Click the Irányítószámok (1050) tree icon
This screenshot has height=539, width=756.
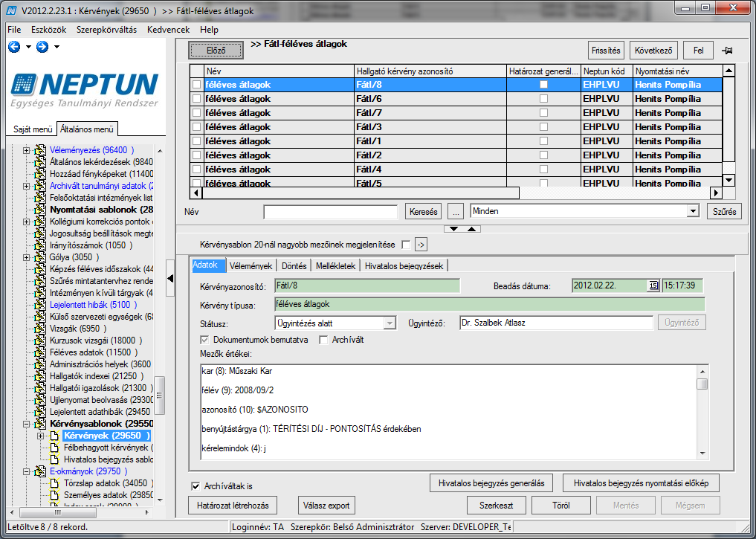click(40, 245)
